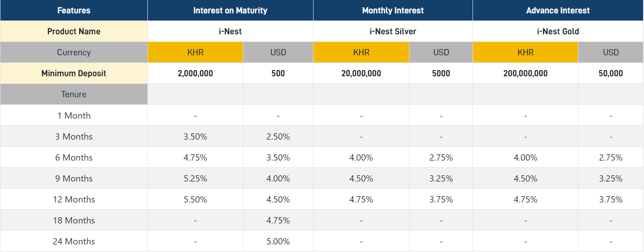
Task: Click USD under Monthly Interest
Action: pos(441,52)
